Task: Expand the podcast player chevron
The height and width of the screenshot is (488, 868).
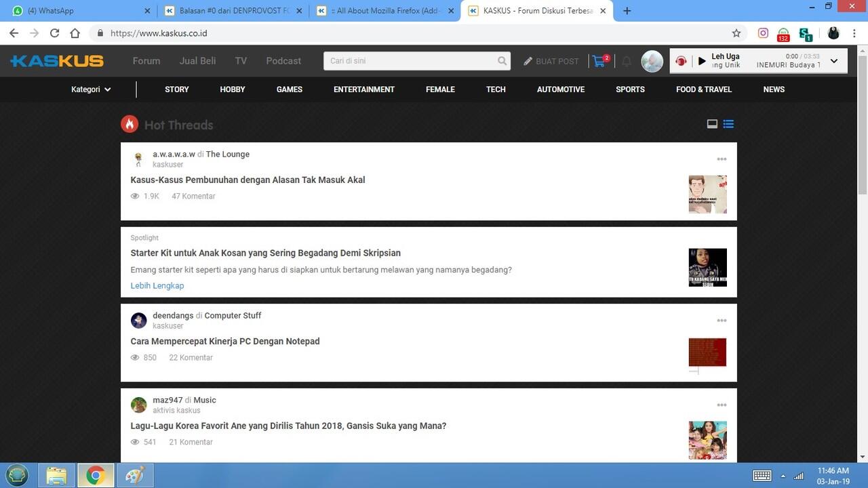Action: click(x=834, y=61)
